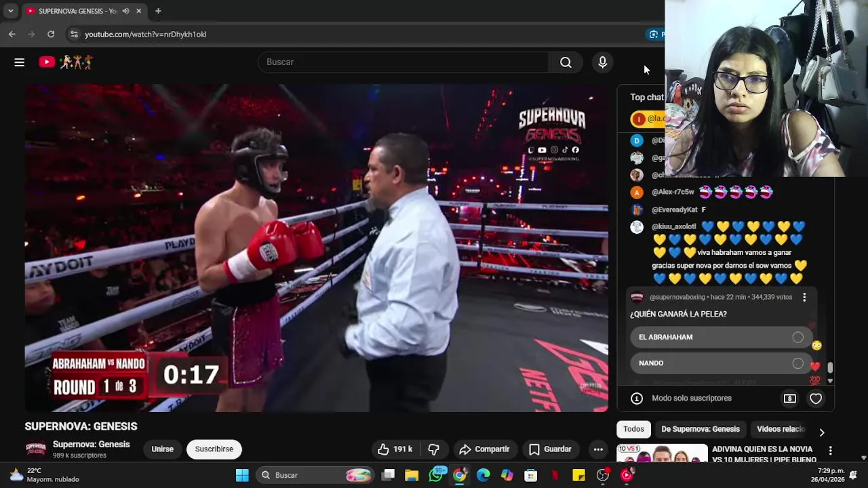This screenshot has height=488, width=868.
Task: Click the Suscribirse button
Action: (x=214, y=449)
